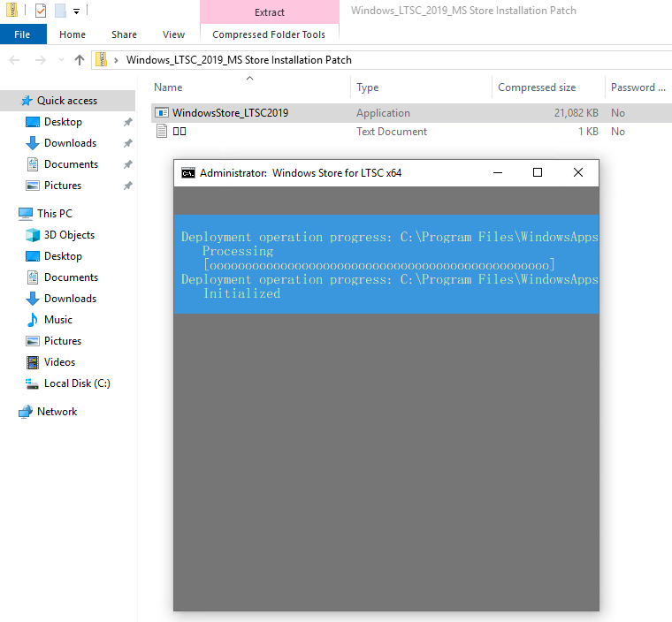Open the Recent locations dropdown arrow
Screen dimensions: 672x622
point(61,60)
